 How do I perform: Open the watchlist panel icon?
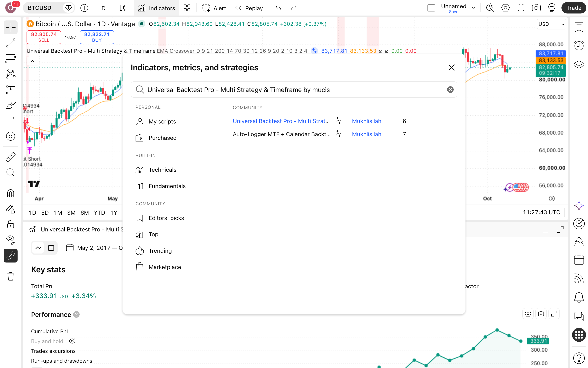[x=579, y=27]
